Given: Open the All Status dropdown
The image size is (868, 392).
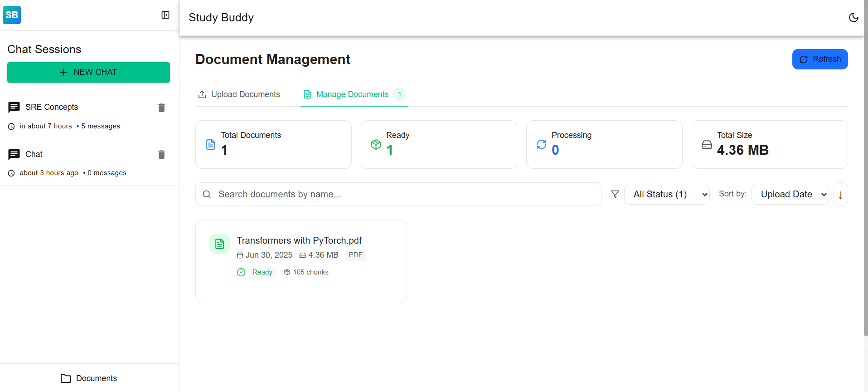Looking at the screenshot, I should [x=667, y=194].
